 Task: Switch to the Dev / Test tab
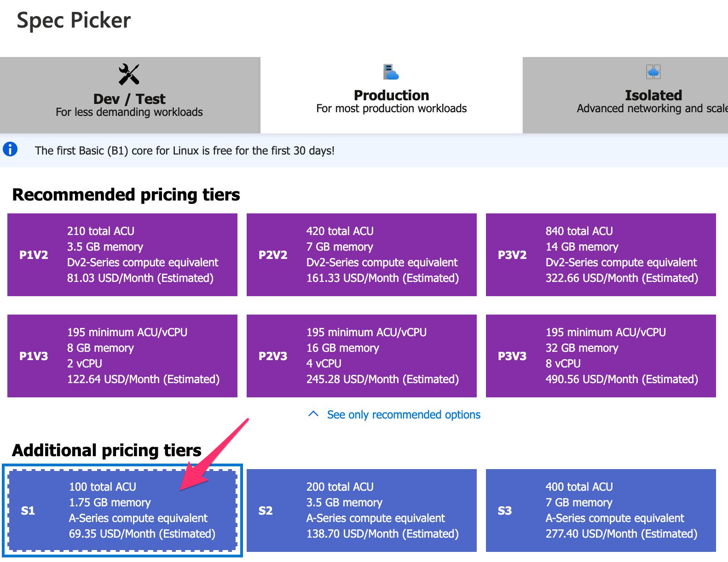tap(130, 95)
